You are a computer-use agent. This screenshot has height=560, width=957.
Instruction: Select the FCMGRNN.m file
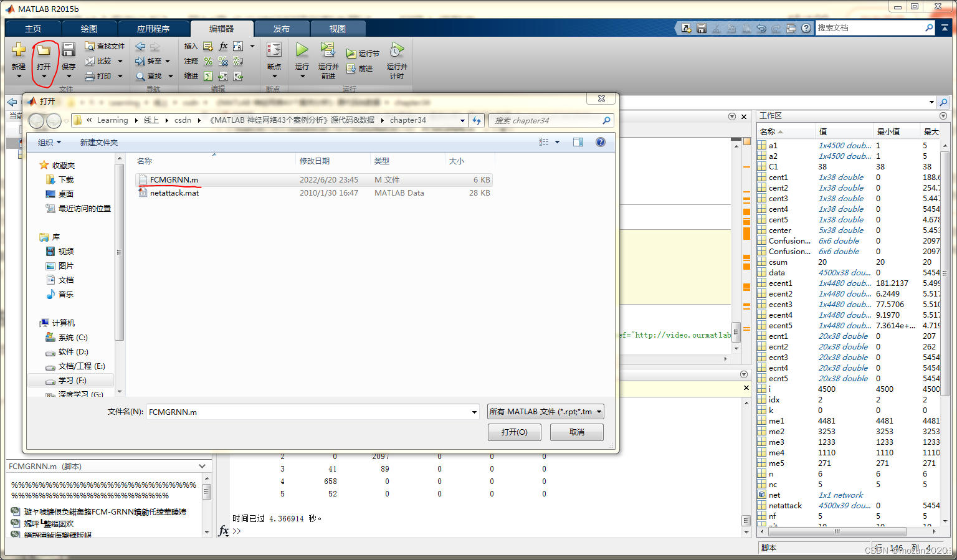pyautogui.click(x=313, y=179)
